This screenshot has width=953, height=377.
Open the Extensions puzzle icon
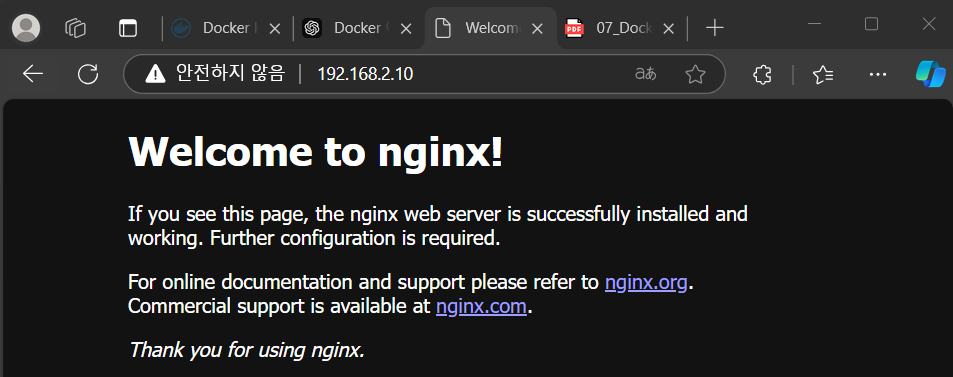[762, 74]
